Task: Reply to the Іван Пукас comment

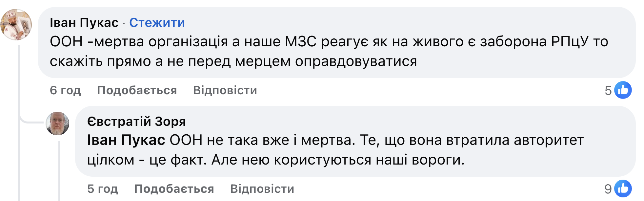Action: click(225, 90)
